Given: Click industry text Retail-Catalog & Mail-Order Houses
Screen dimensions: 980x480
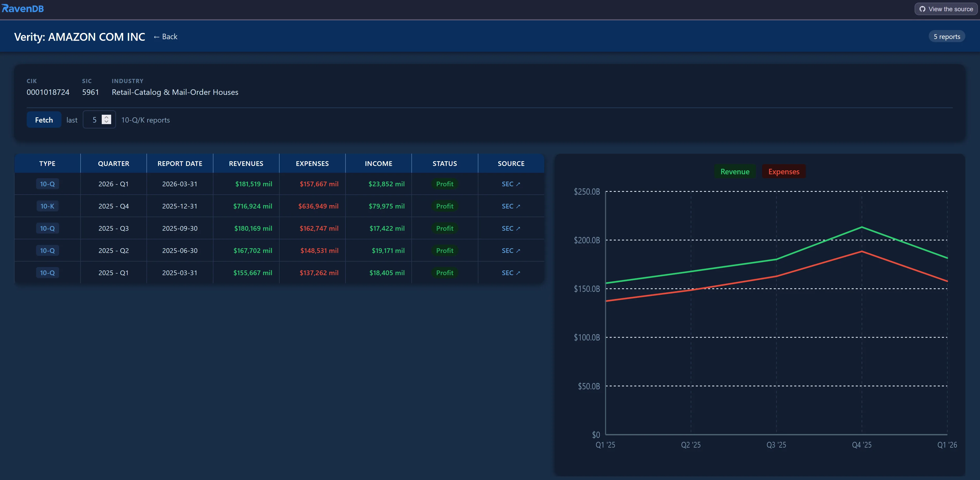Looking at the screenshot, I should [x=175, y=92].
